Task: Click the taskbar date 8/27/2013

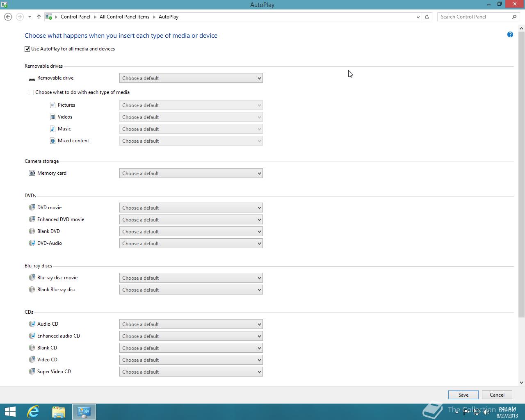Action: tap(507, 415)
